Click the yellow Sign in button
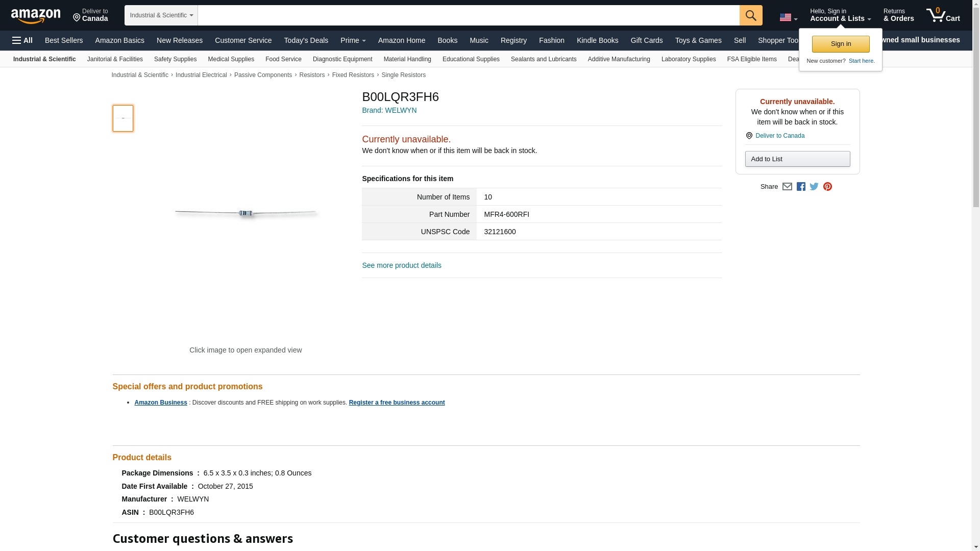 [x=840, y=44]
